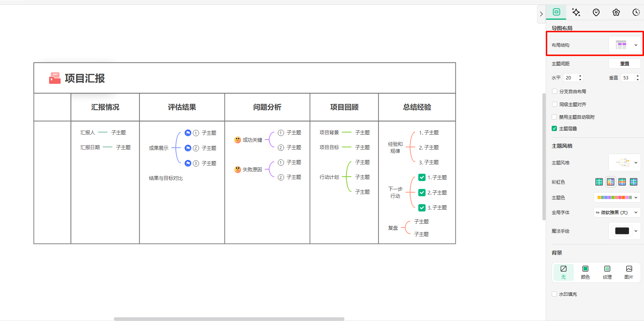The image size is (644, 321).
Task: Click the blue flag icon on priority 2 subtopic
Action: click(x=188, y=148)
